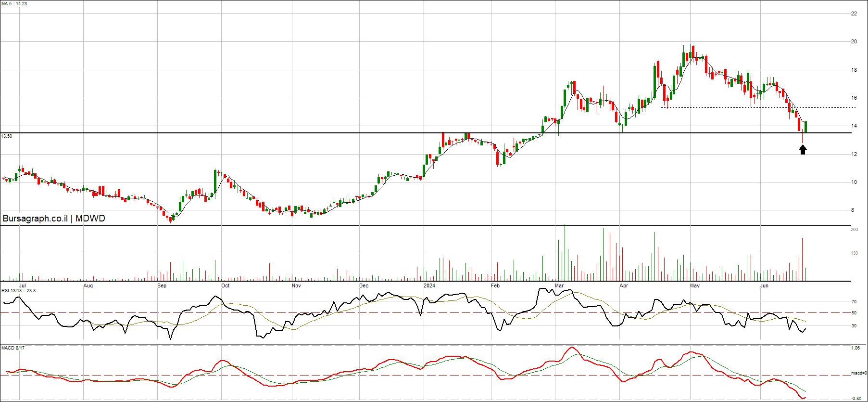Viewport: 868px width, 402px height.
Task: Click the Dec month marker
Action: pyautogui.click(x=364, y=285)
